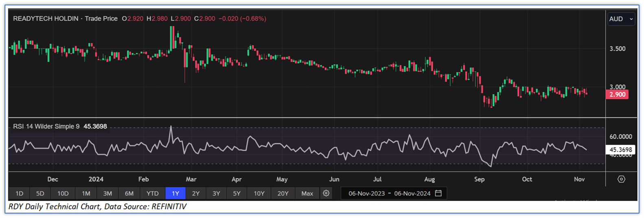Set chart range to 6M
This screenshot has height=218, width=644.
pyautogui.click(x=129, y=193)
